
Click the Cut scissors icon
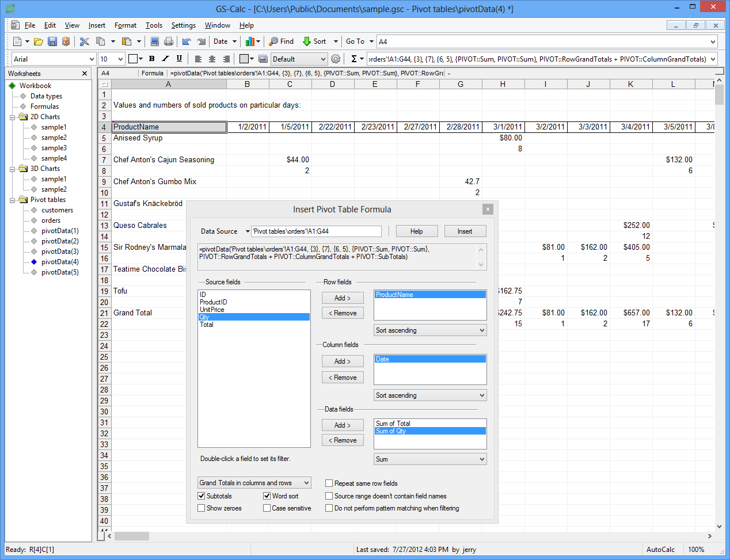point(84,41)
